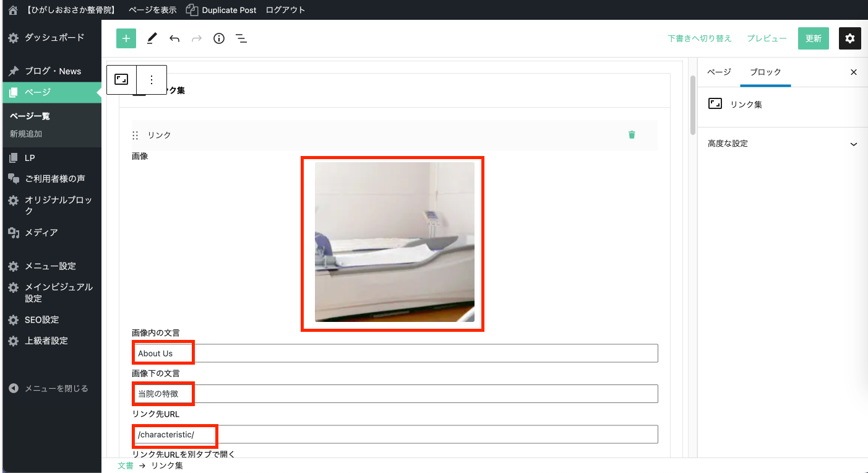
Task: Click the drag handle beside リンク
Action: [x=135, y=135]
